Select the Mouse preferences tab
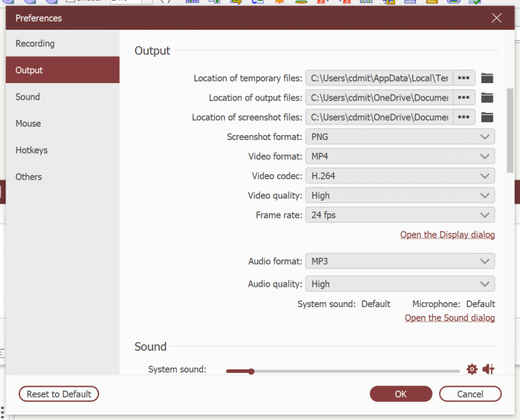 coord(28,123)
